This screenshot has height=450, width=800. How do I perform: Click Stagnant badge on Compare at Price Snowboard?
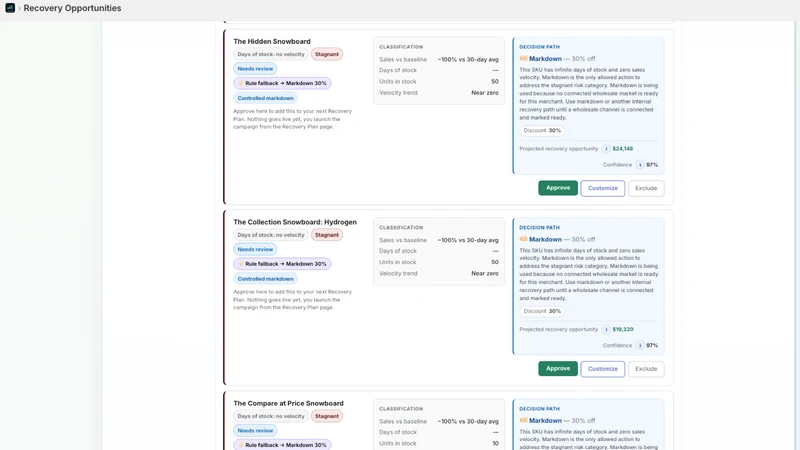(327, 416)
